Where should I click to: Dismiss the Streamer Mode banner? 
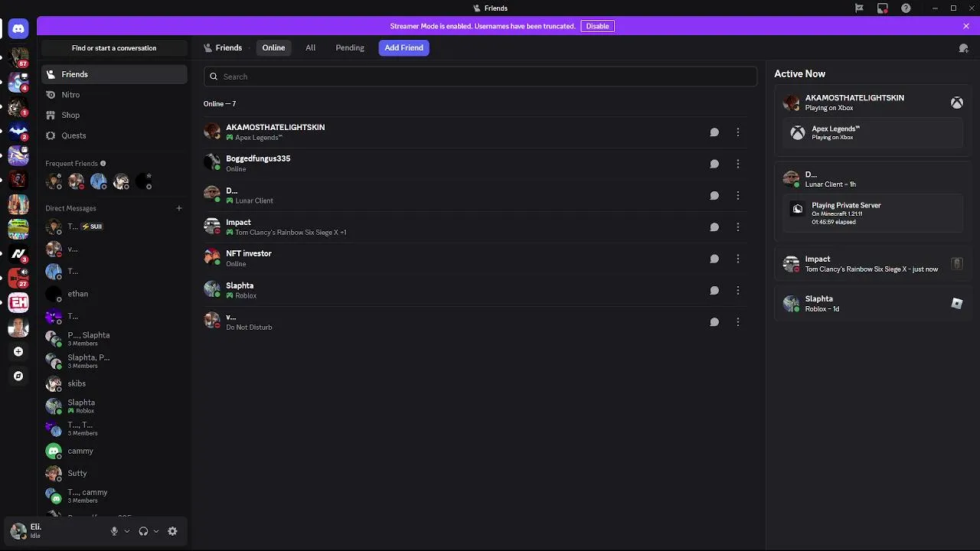tap(966, 26)
